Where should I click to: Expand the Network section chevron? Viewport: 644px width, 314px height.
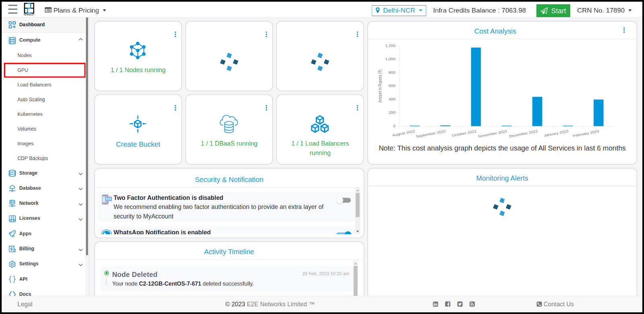[80, 204]
